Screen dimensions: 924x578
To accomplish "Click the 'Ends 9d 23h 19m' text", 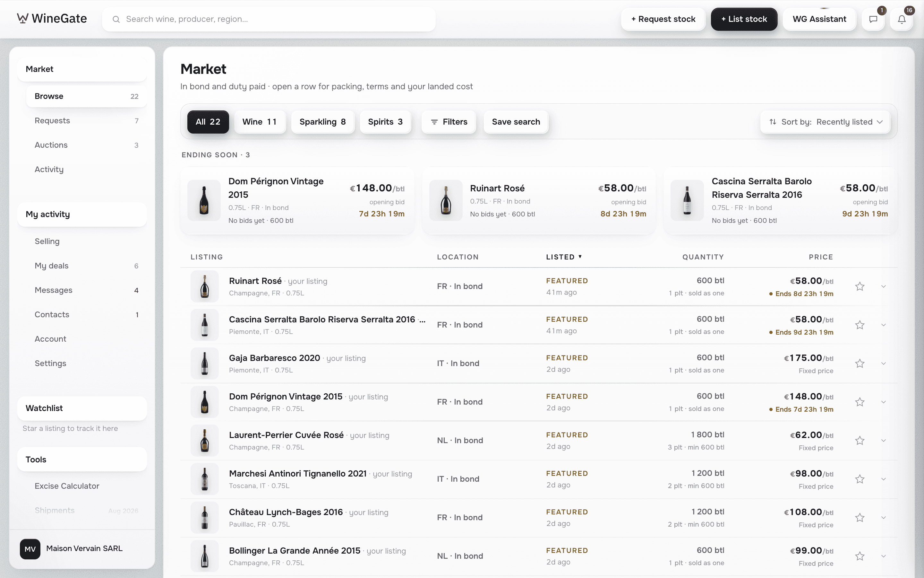I will point(804,332).
